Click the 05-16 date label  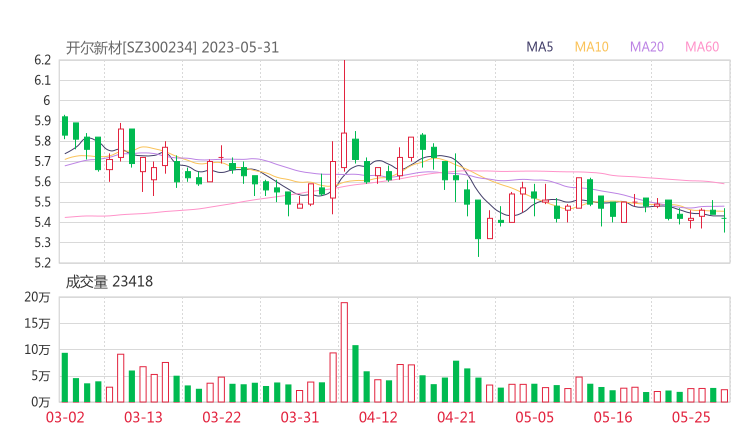click(613, 417)
